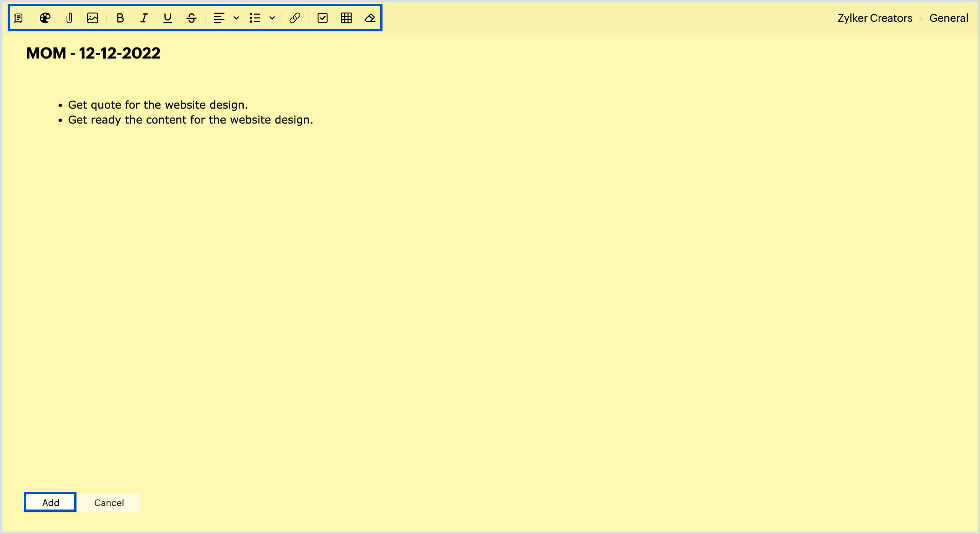Insert a table into the note

click(346, 18)
